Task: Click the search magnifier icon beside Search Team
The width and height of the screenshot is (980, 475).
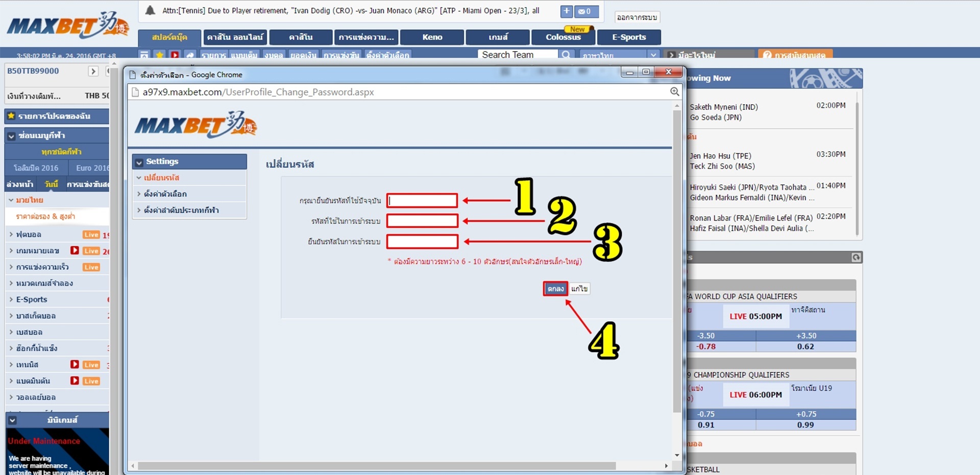Action: pyautogui.click(x=566, y=55)
